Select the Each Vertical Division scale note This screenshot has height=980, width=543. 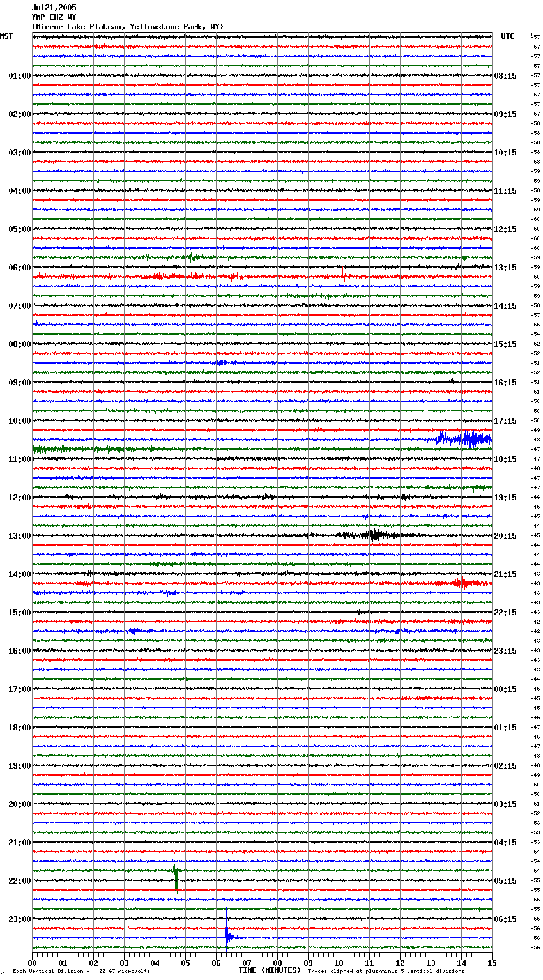(82, 971)
